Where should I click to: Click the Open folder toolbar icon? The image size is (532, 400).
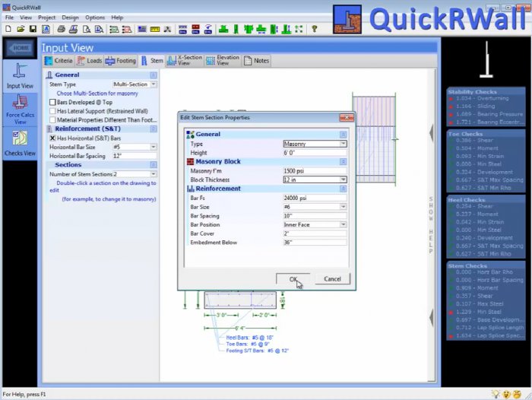pos(21,29)
